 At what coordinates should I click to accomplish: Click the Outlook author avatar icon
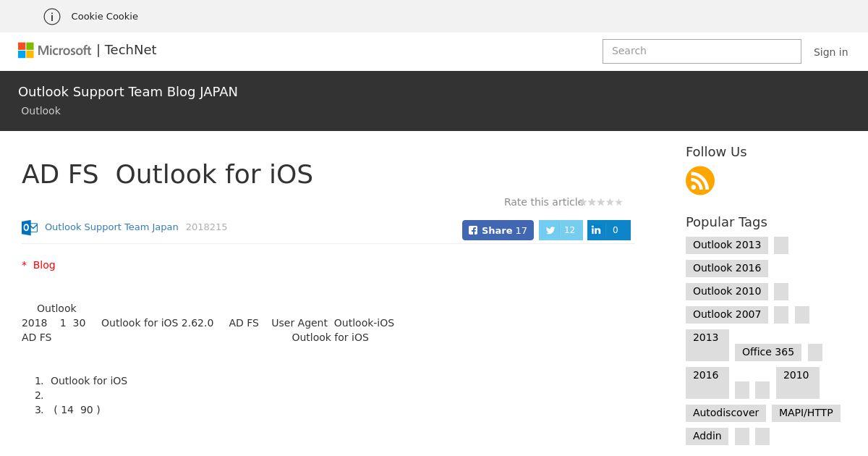coord(30,227)
